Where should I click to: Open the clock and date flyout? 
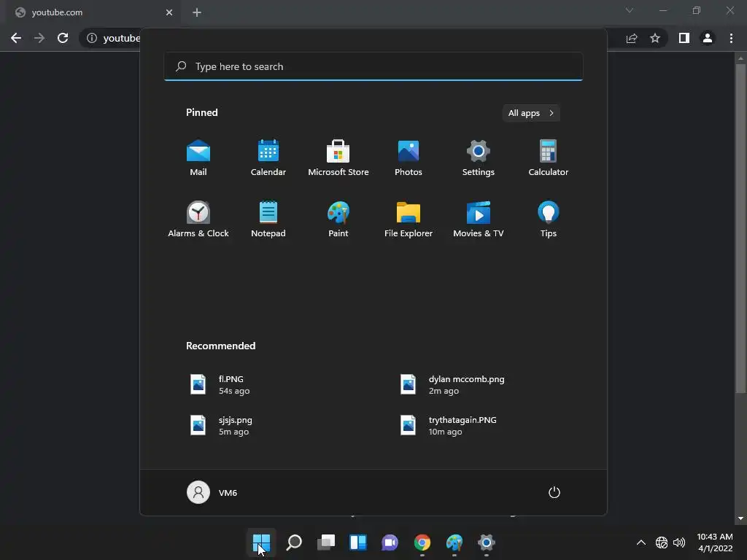pyautogui.click(x=715, y=542)
